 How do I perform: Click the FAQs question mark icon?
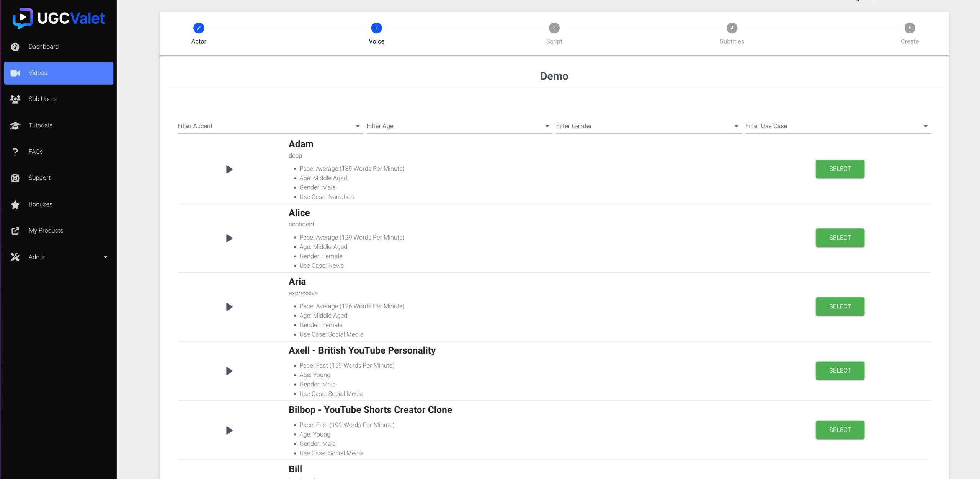click(15, 152)
